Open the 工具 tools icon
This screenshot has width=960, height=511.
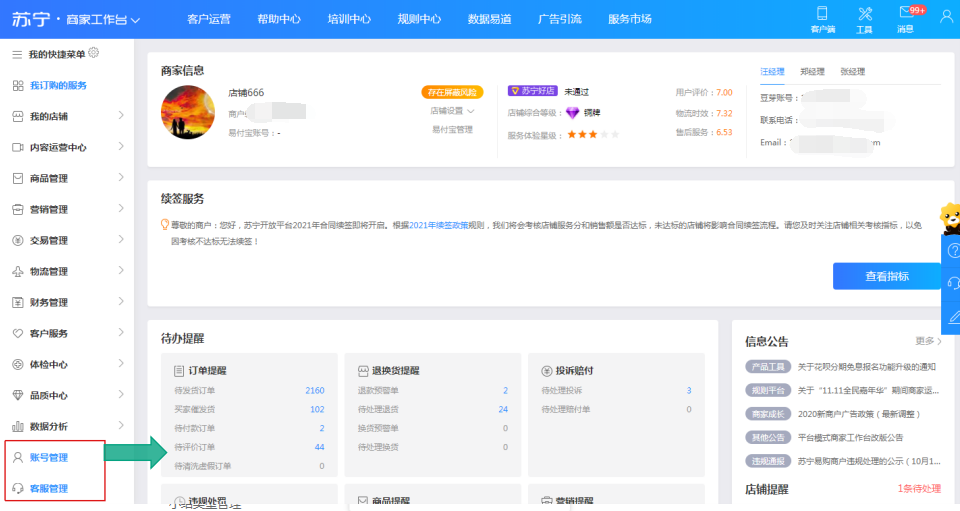point(864,13)
